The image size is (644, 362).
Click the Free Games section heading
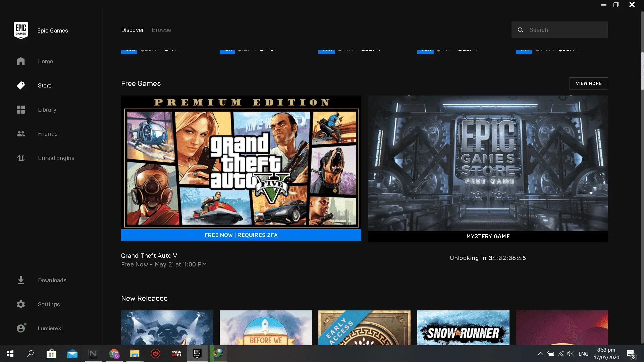tap(141, 83)
